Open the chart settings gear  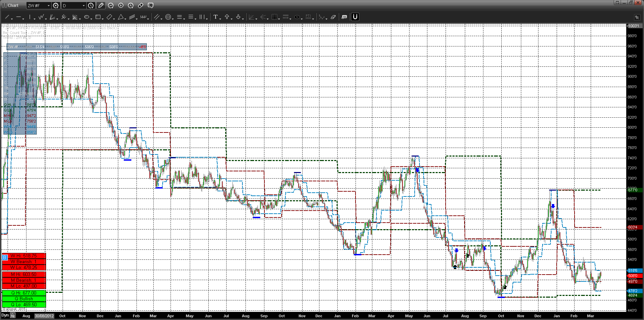pos(56,6)
